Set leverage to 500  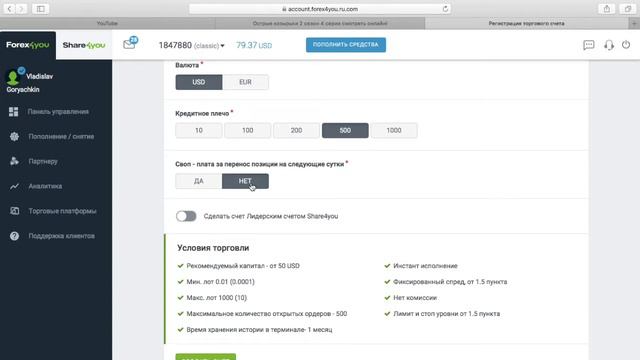[x=345, y=130]
